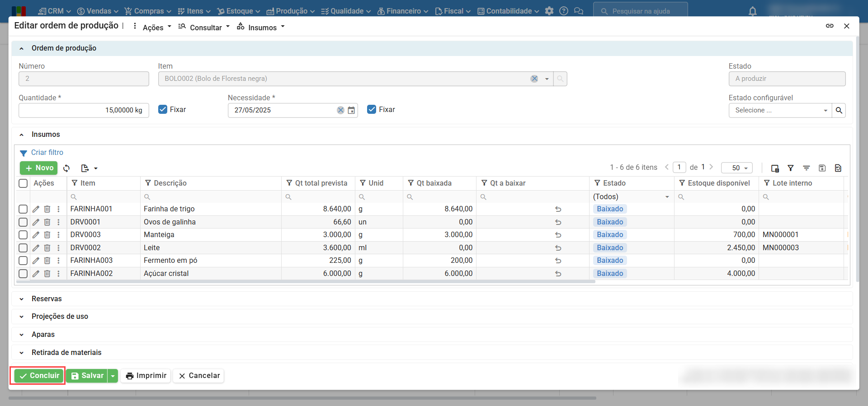Search Estado configurável with the magnifier button
Image resolution: width=868 pixels, height=406 pixels.
tap(839, 110)
